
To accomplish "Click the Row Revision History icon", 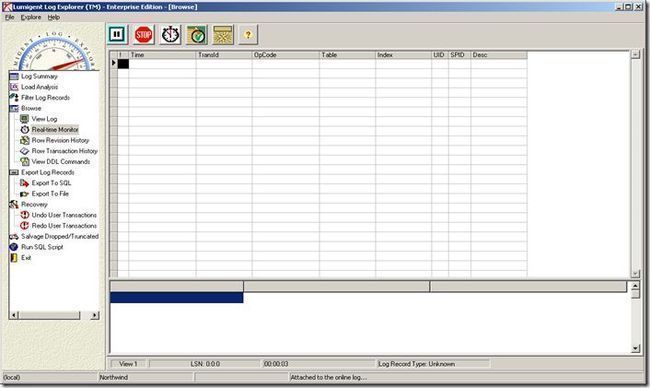I will point(25,140).
